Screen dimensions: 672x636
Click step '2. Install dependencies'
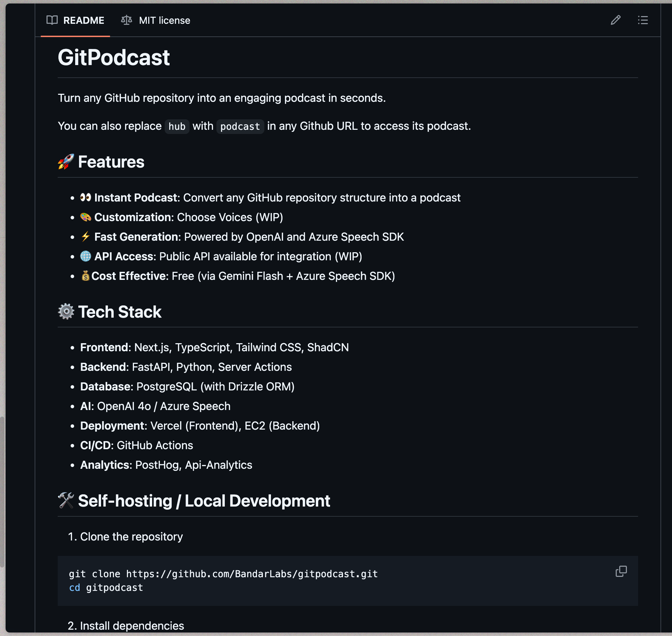[x=126, y=626]
